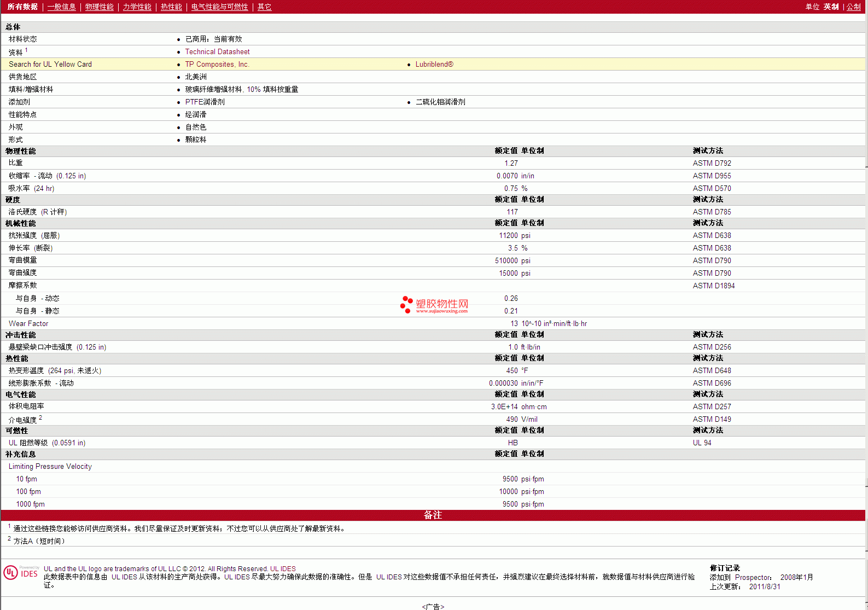Viewport: 868px width, 610px height.
Task: Switch to the 物理性能 tab
Action: click(x=99, y=7)
